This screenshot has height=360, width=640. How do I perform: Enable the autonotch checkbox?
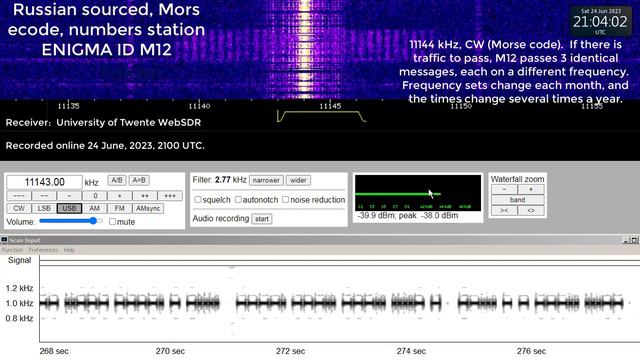tap(238, 200)
